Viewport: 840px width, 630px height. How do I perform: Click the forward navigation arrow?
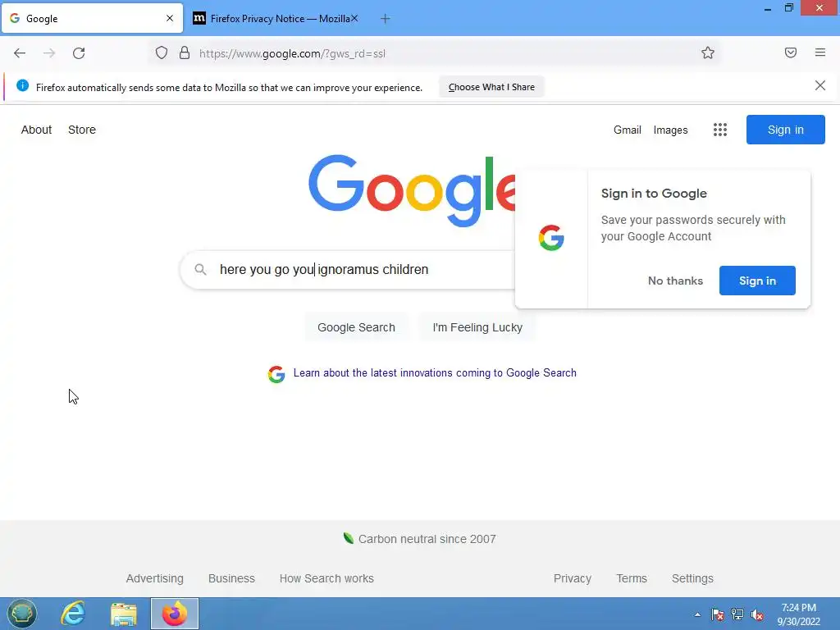pos(49,53)
